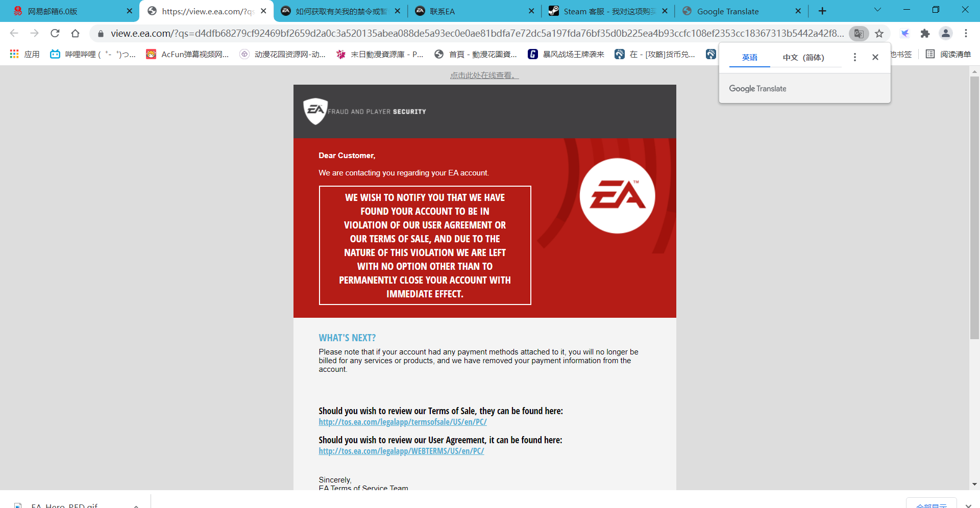Image resolution: width=980 pixels, height=508 pixels.
Task: Select 中文（简体）in the translate popup
Action: (803, 57)
